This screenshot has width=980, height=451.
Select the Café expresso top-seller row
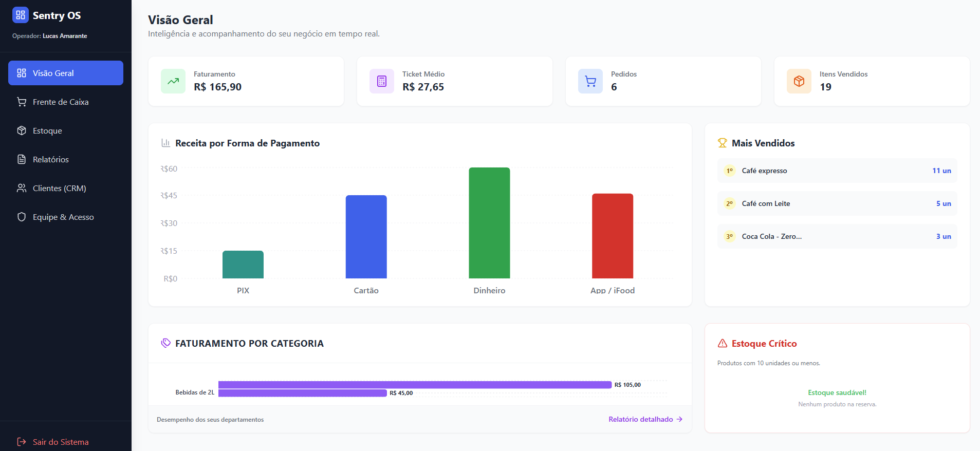pos(837,171)
